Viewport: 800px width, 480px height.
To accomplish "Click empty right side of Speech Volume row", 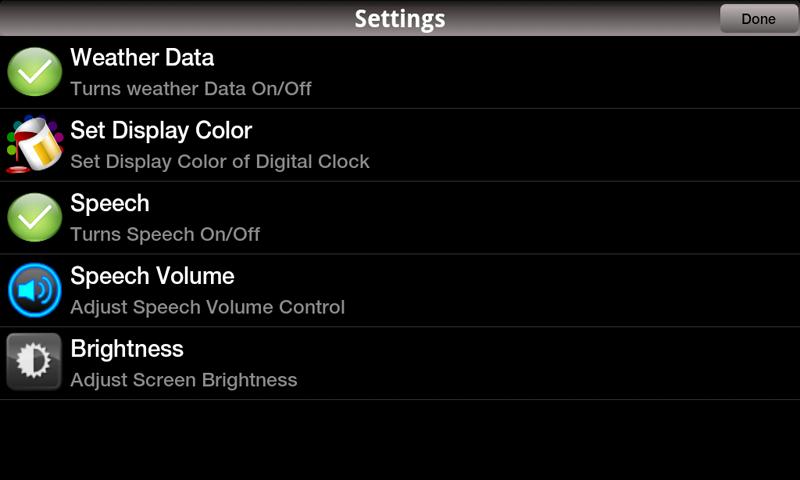I will [x=600, y=290].
